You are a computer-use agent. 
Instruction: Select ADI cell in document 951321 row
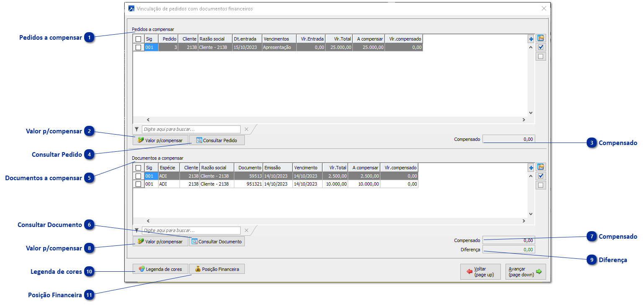pyautogui.click(x=169, y=184)
